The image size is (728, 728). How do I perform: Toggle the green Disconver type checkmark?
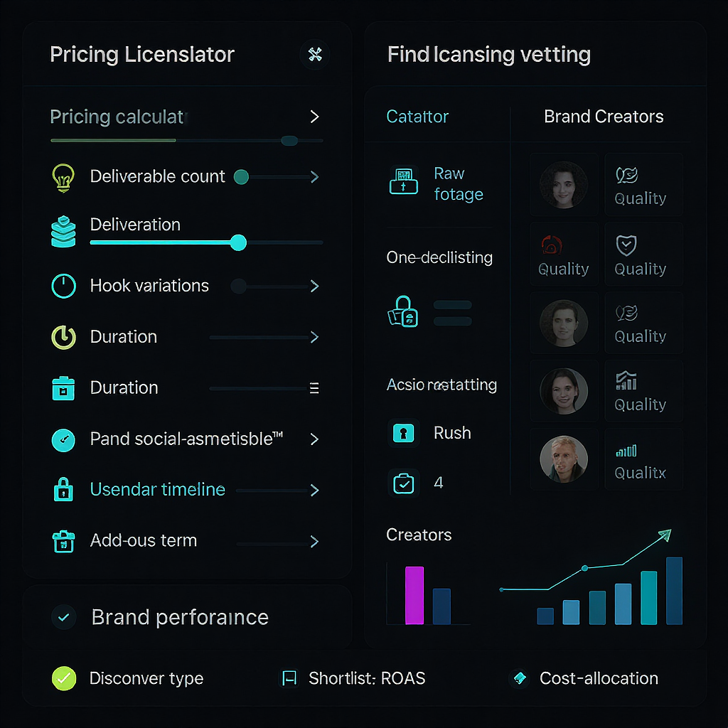point(63,678)
